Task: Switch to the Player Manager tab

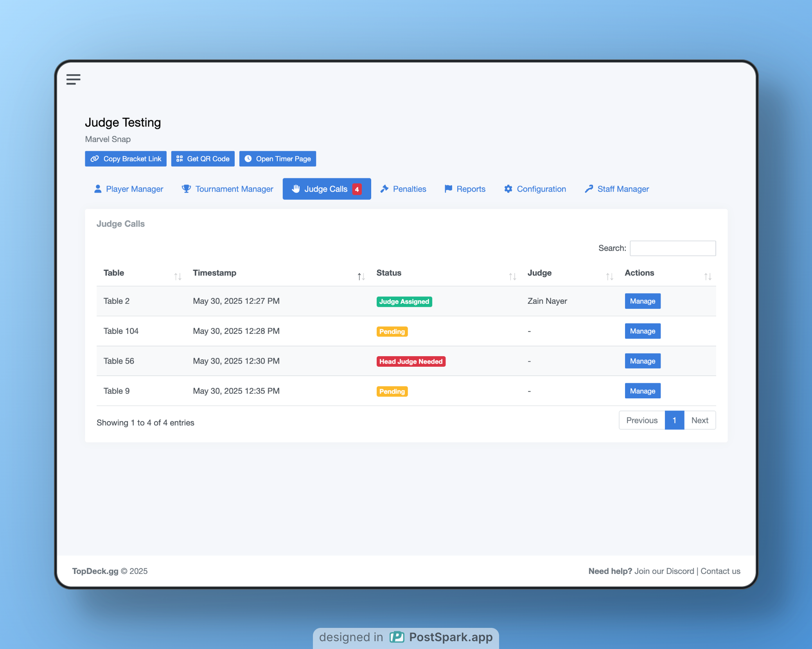Action: 129,189
